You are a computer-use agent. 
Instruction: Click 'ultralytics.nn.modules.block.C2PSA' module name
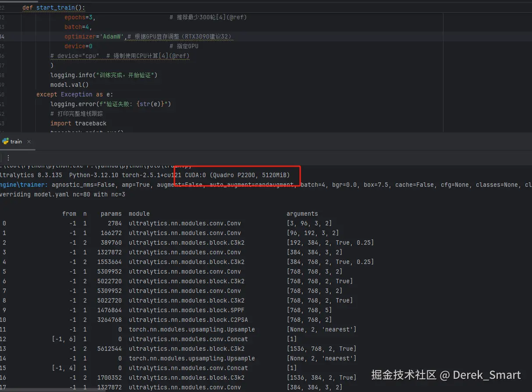(188, 320)
